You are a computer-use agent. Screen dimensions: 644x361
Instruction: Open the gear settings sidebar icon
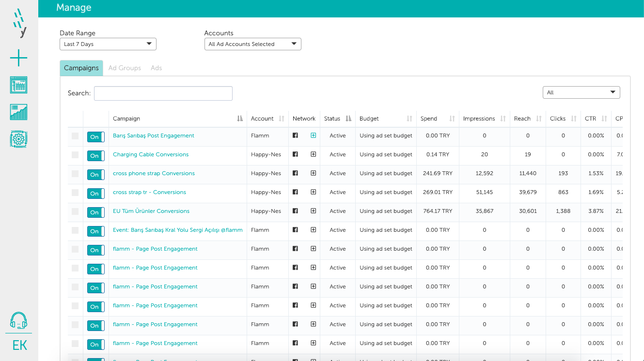click(x=18, y=139)
